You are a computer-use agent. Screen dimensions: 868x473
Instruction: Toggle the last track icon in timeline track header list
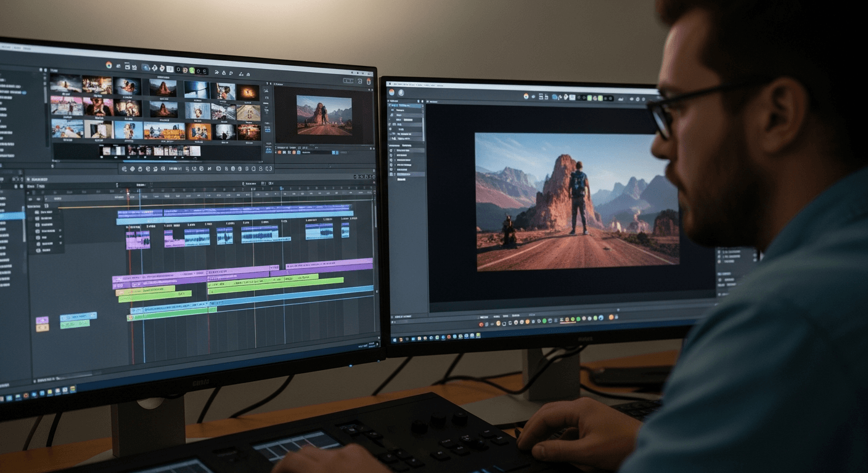coord(37,250)
